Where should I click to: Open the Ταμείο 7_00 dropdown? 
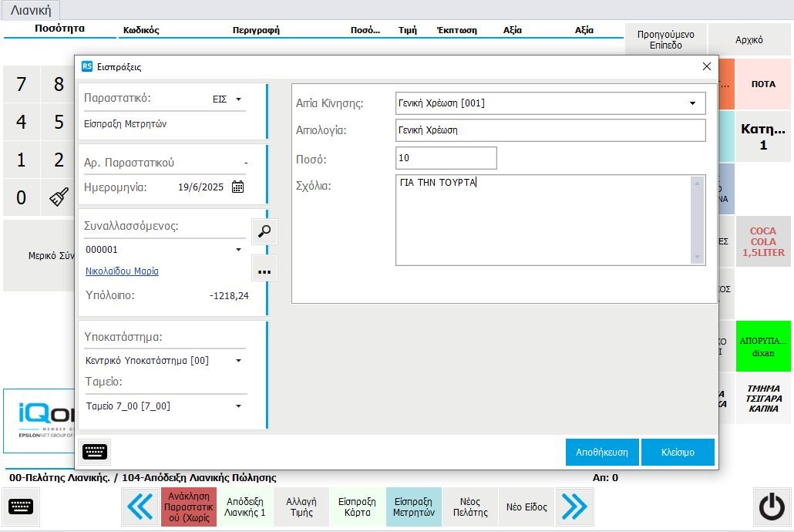tap(238, 406)
